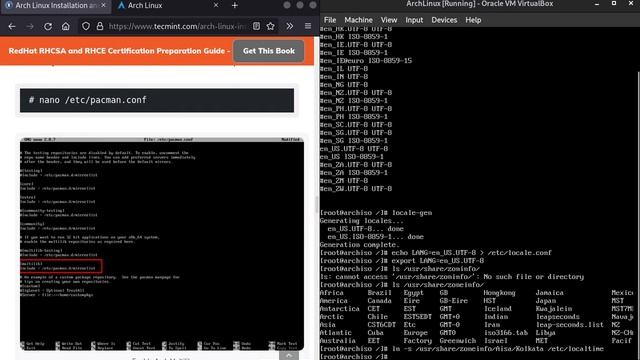This screenshot has height=360, width=640.
Task: Open VirtualBox Machine menu
Action: [358, 20]
